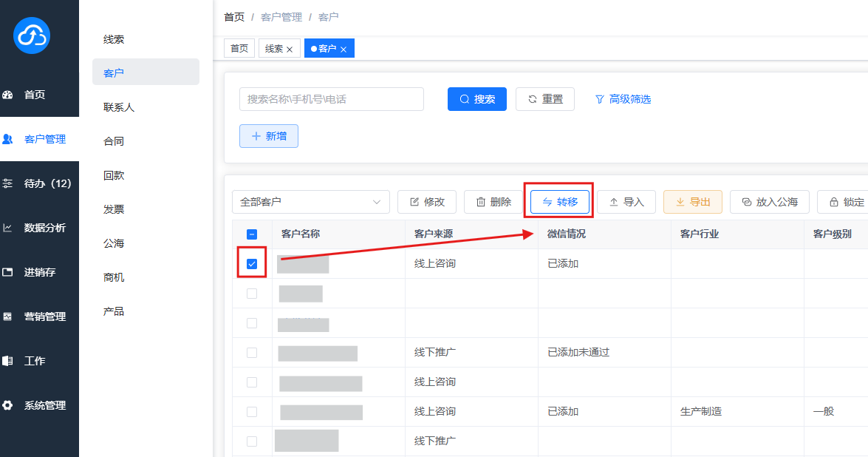Open 系统管理 in the left menu
Image resolution: width=868 pixels, height=457 pixels.
click(39, 405)
